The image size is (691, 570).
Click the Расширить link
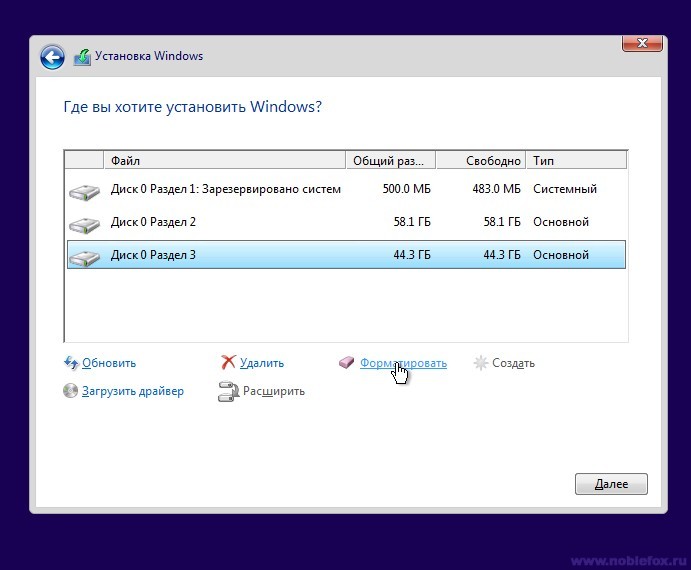pyautogui.click(x=274, y=391)
